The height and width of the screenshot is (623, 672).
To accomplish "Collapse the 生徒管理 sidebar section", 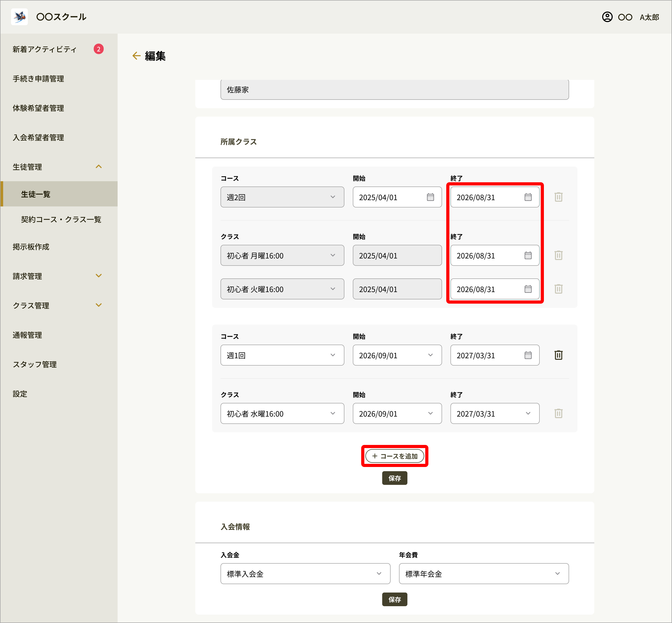I will [98, 167].
